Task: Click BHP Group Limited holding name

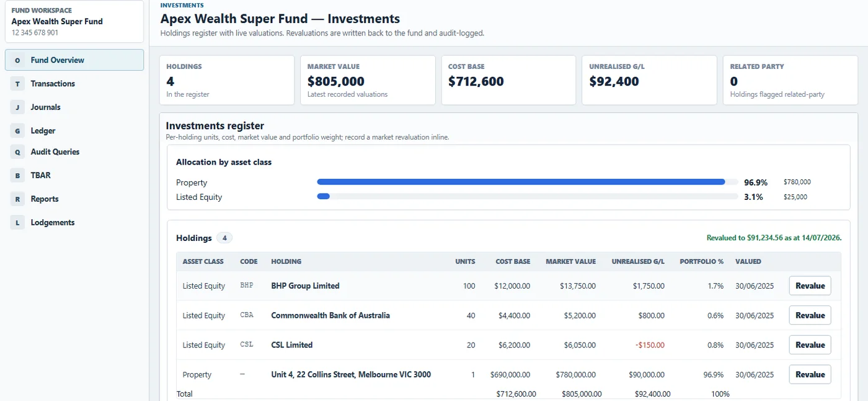Action: tap(305, 286)
